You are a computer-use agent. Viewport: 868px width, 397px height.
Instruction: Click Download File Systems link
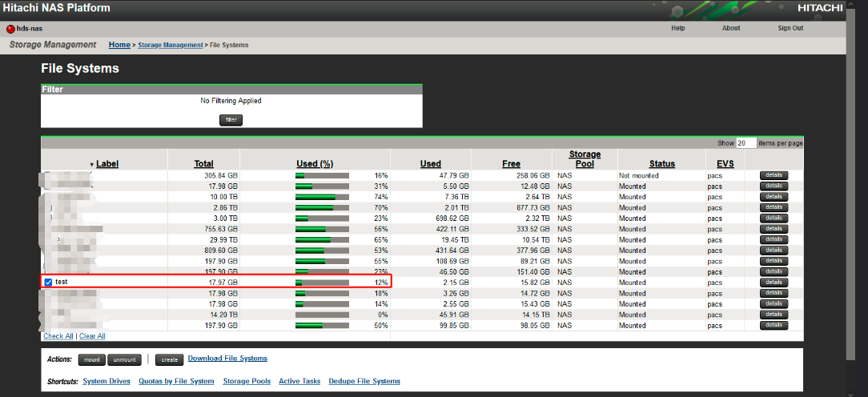point(227,359)
